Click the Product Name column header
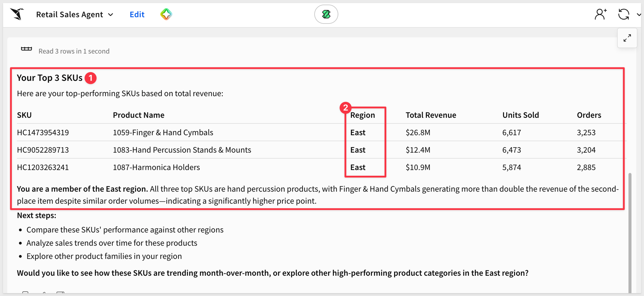This screenshot has height=296, width=644. click(x=139, y=115)
